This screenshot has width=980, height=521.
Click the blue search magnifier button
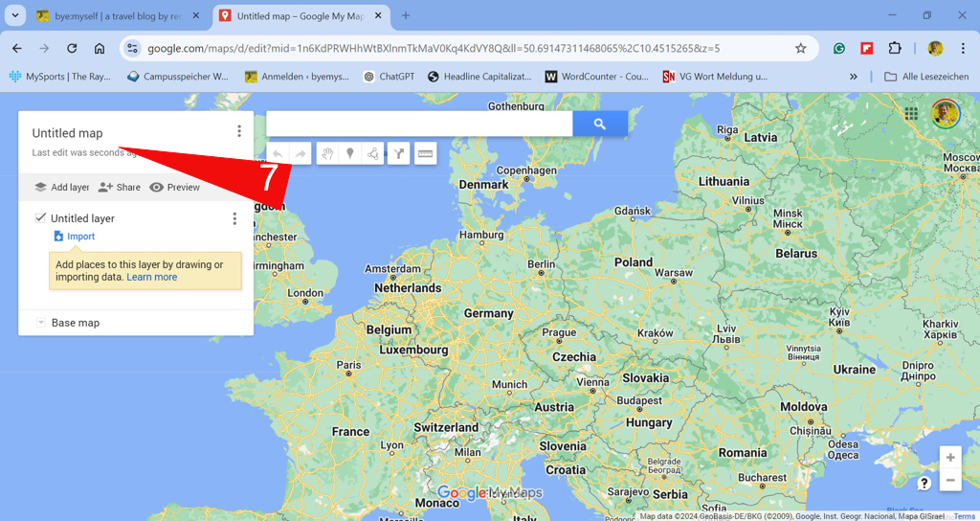pyautogui.click(x=600, y=124)
